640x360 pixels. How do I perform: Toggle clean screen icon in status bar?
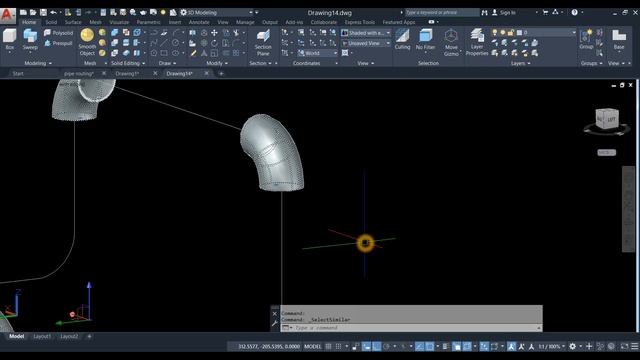click(624, 347)
